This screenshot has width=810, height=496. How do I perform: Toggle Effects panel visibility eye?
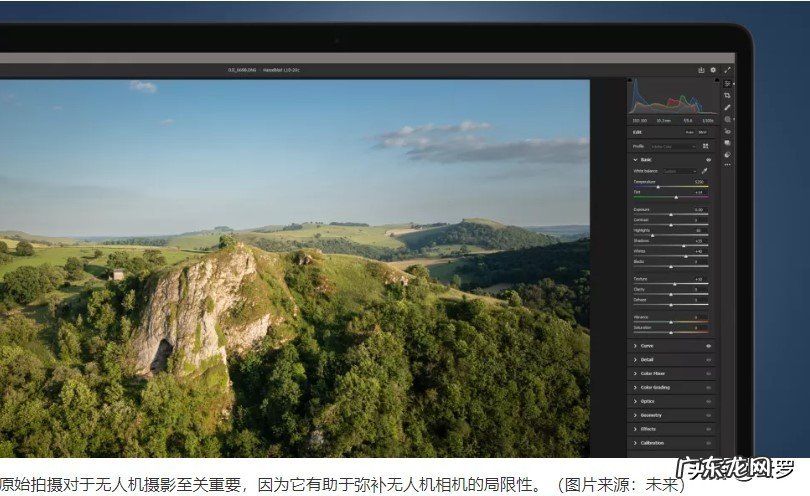coord(708,429)
